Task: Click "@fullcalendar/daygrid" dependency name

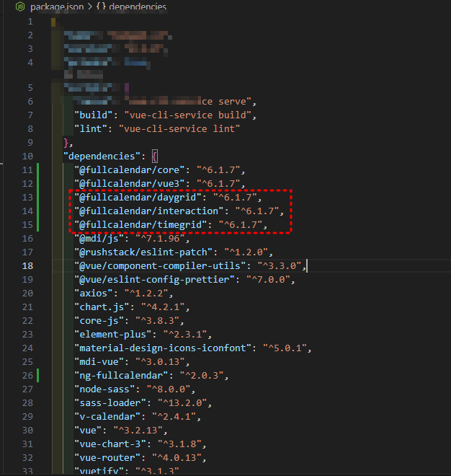Action: (138, 198)
